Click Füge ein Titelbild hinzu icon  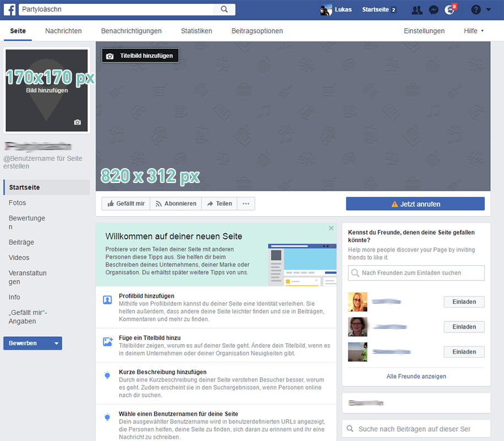click(x=108, y=342)
